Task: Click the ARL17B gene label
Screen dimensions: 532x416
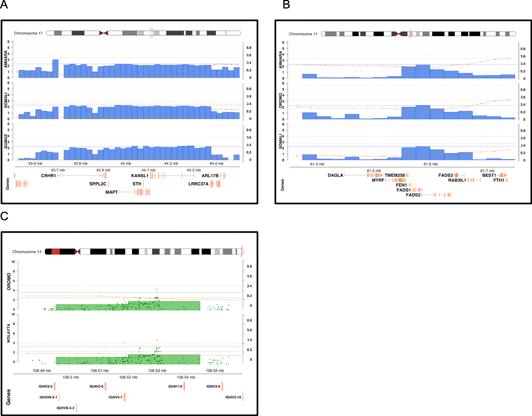Action: 210,176
